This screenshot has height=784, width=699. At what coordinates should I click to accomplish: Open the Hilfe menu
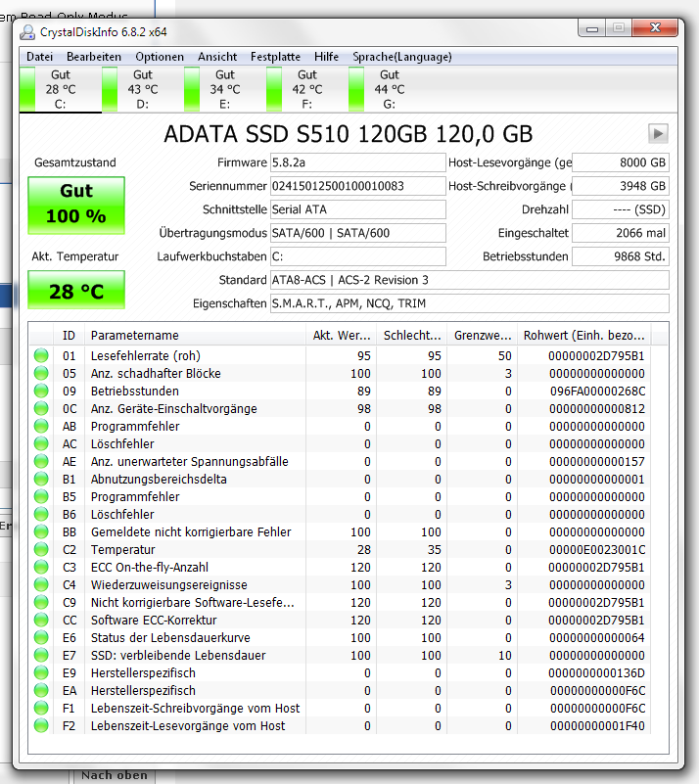click(327, 57)
